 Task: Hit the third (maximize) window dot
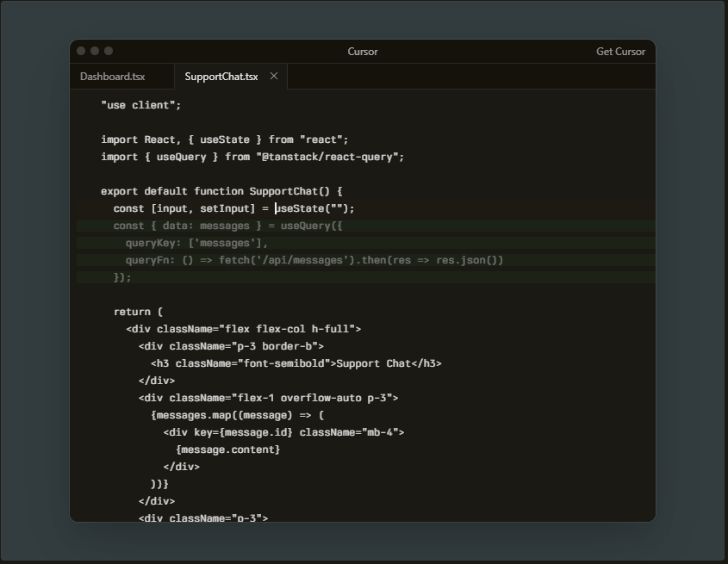click(109, 52)
